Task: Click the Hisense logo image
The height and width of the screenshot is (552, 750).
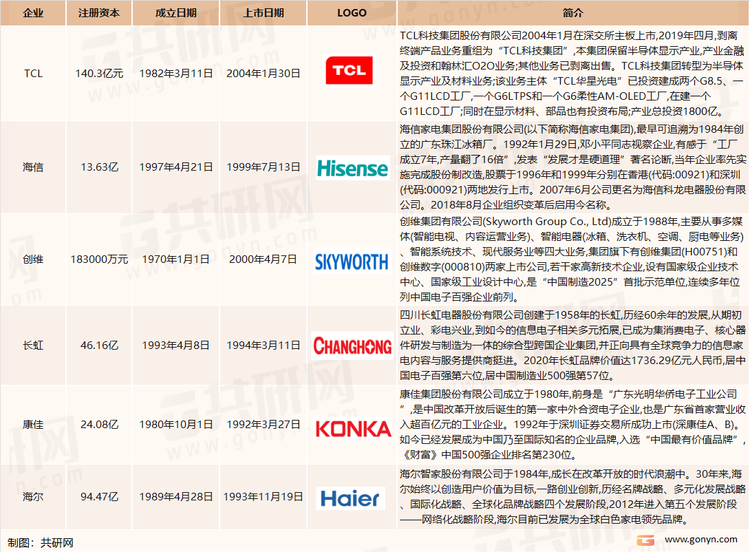Action: (353, 168)
